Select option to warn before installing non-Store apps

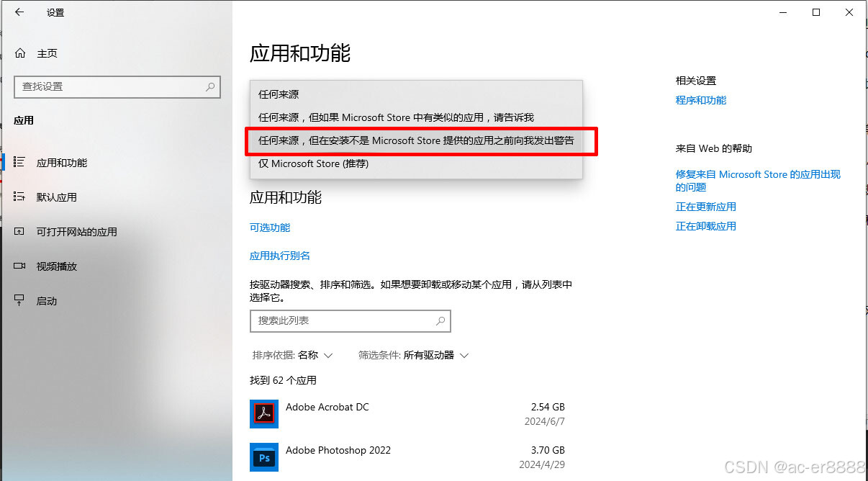pos(416,140)
